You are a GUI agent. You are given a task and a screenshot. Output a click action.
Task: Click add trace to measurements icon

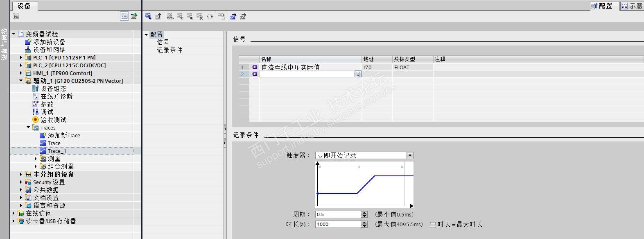(x=221, y=16)
